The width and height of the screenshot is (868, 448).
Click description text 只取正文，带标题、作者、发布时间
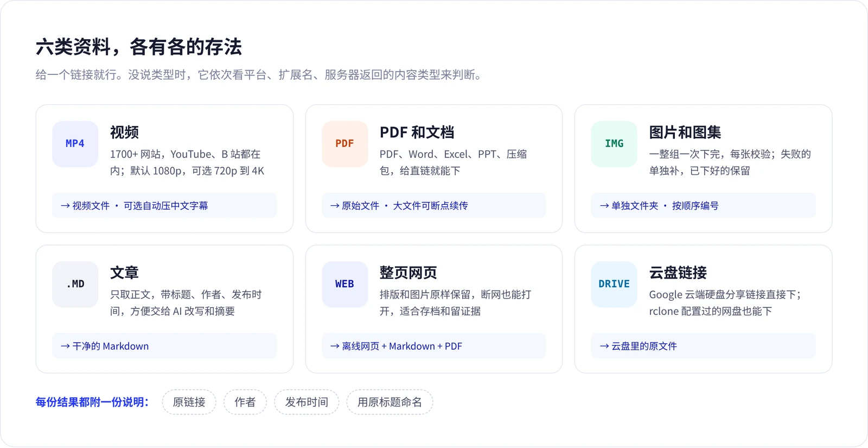click(x=186, y=303)
